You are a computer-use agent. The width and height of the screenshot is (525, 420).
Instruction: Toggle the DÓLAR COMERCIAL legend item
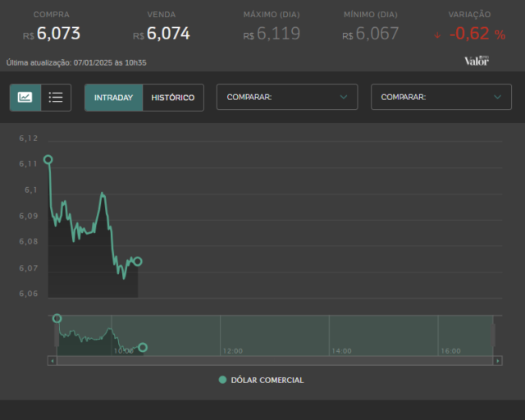coord(261,380)
